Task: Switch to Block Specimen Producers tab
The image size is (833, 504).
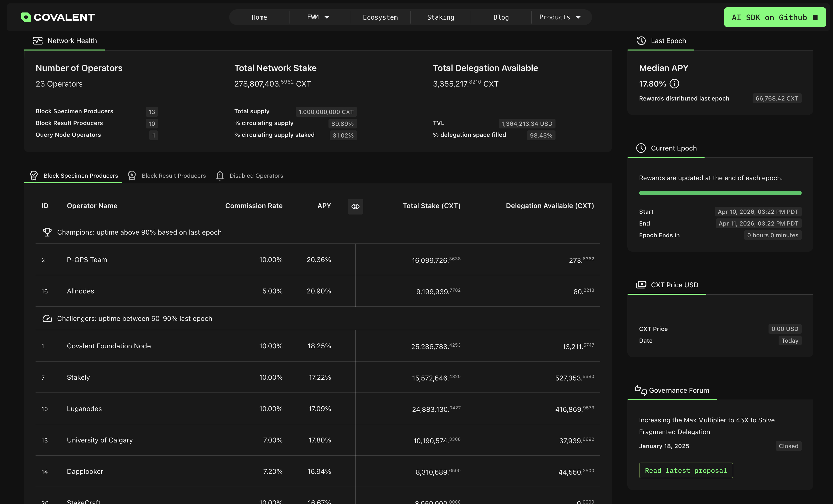Action: (73, 176)
